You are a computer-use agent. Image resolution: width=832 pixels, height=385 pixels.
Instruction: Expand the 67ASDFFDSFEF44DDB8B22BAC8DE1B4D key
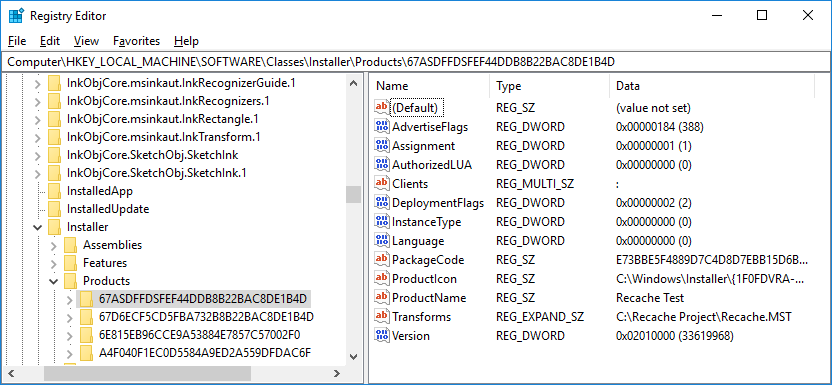[x=70, y=299]
